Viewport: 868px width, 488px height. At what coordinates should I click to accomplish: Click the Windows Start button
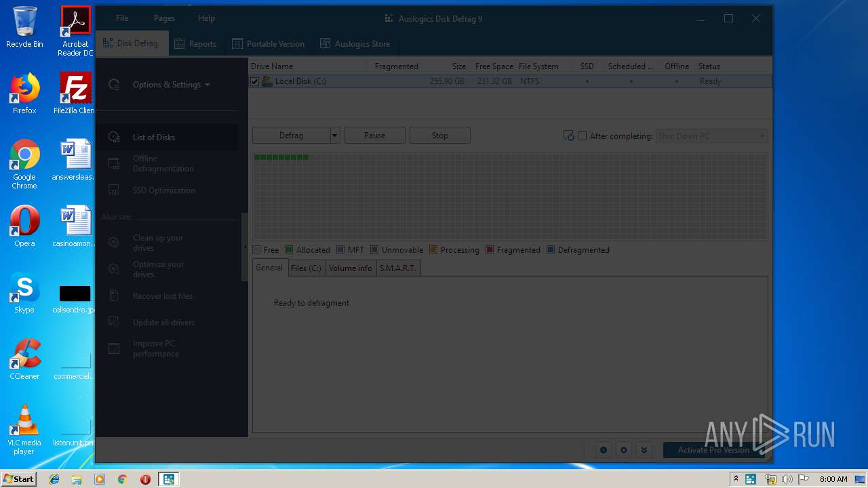pos(18,479)
